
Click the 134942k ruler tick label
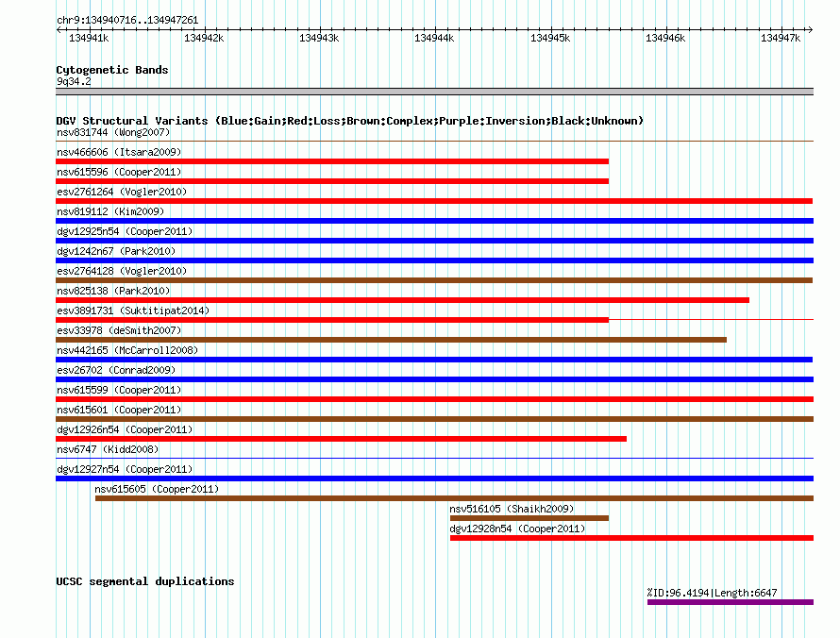(x=204, y=38)
